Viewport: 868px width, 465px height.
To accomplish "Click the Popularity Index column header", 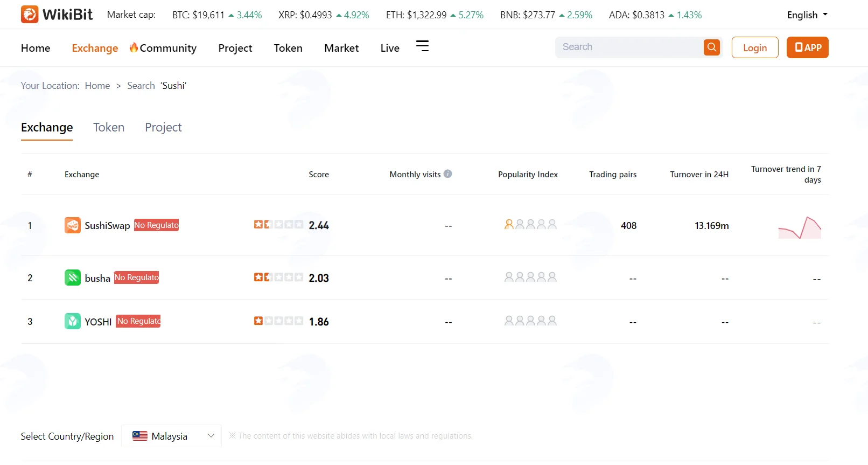I will [x=528, y=175].
